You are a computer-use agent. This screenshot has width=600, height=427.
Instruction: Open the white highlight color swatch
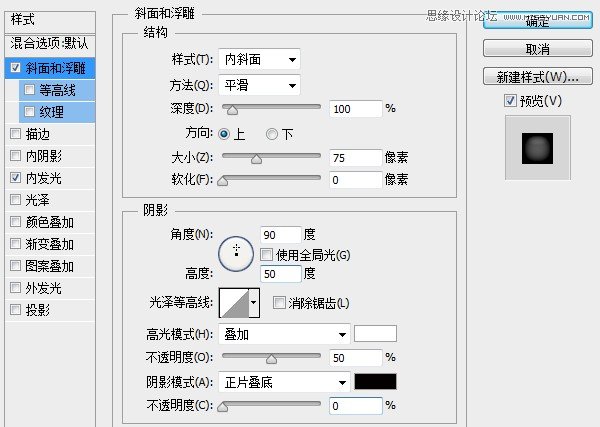point(375,334)
